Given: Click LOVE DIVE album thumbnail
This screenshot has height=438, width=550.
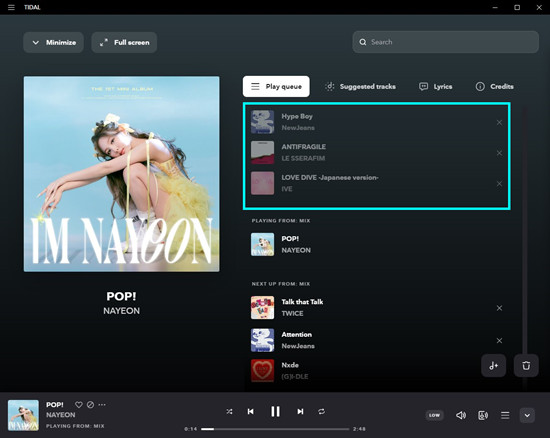Looking at the screenshot, I should (x=262, y=183).
